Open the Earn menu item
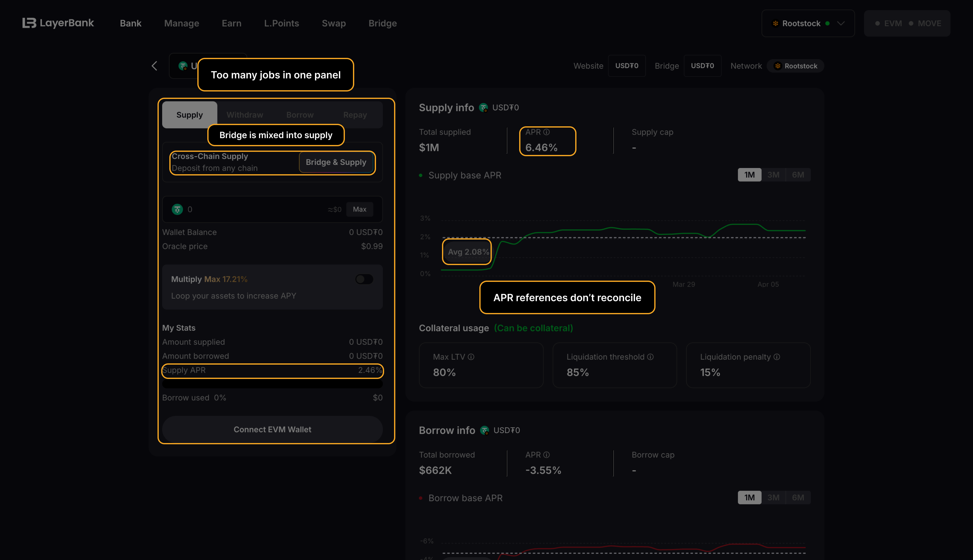 [x=231, y=23]
